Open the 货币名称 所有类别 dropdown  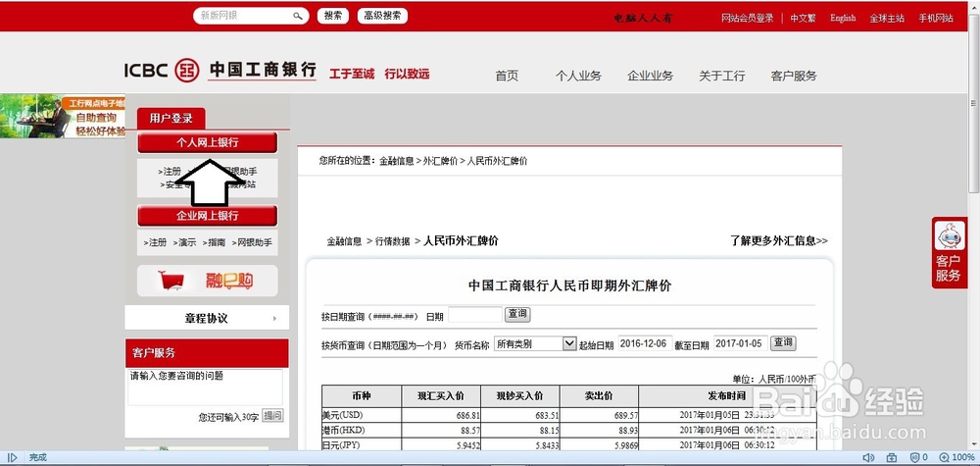(535, 343)
